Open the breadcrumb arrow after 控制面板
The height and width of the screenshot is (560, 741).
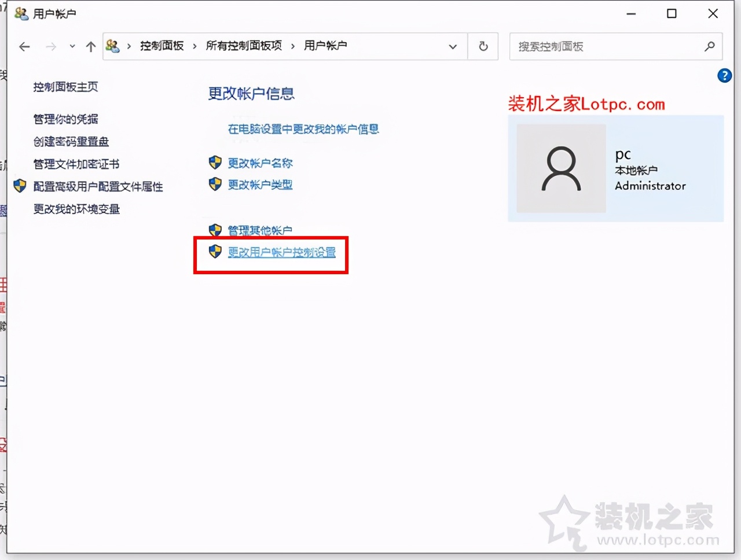point(194,46)
